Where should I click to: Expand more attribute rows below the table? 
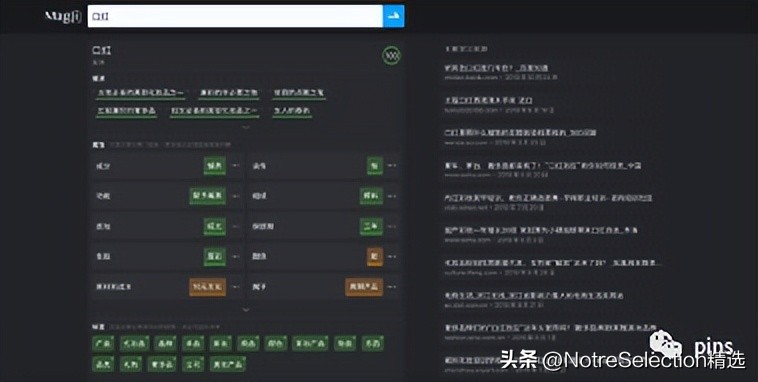click(246, 309)
